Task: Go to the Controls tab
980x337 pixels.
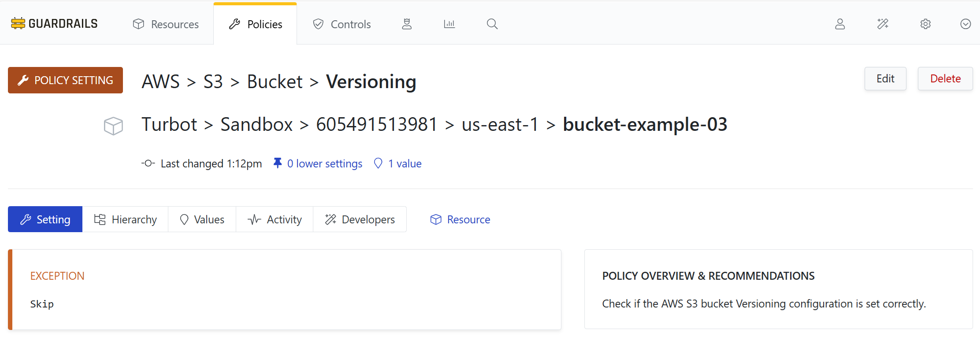Action: click(x=342, y=24)
